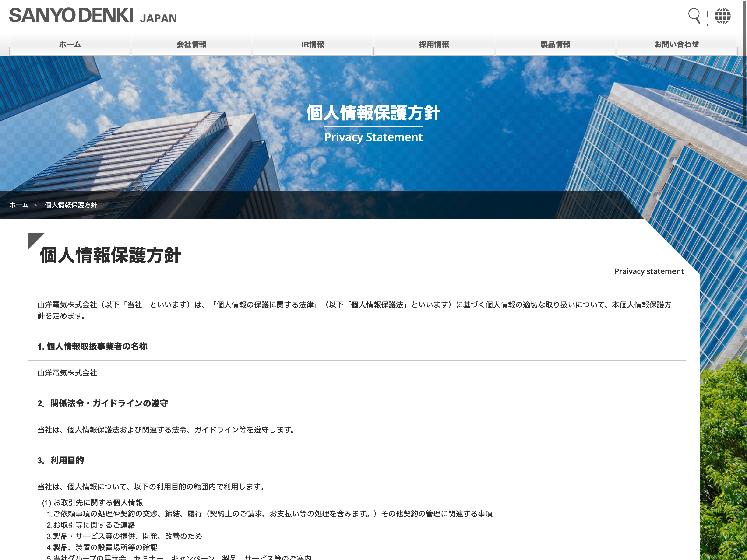Open the IR情報 navigation menu
The height and width of the screenshot is (560, 747).
tap(313, 44)
